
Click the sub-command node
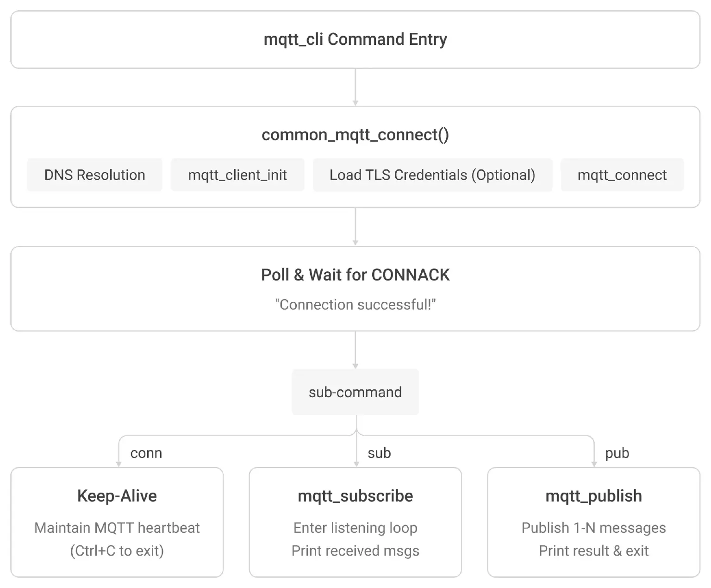click(355, 392)
